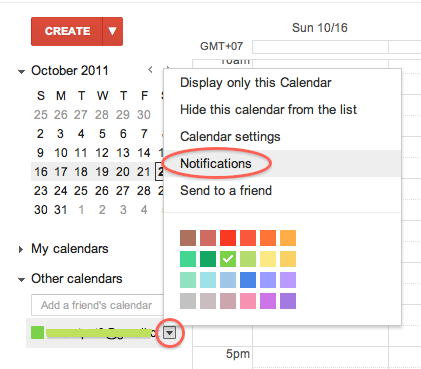Screen dimensions: 421x369
Task: Select October 31 in mini calendar
Action: 61,210
